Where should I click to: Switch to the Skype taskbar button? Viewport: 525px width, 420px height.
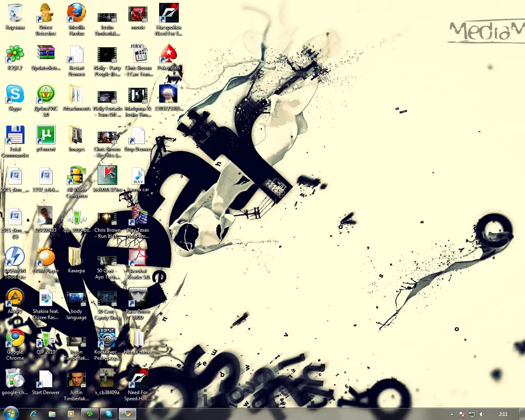click(x=109, y=414)
